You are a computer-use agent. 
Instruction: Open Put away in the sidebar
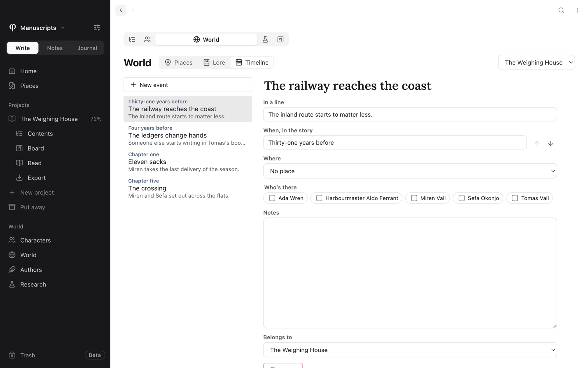(55, 207)
